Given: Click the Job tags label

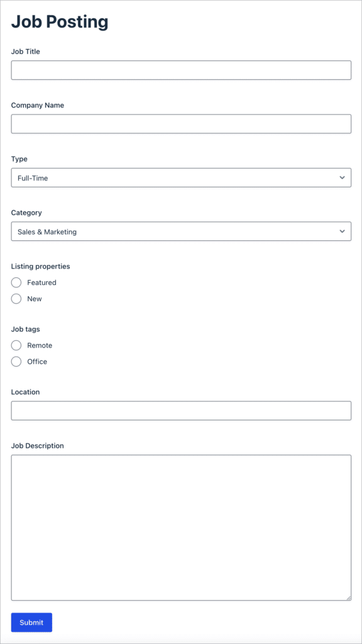Looking at the screenshot, I should [x=25, y=330].
